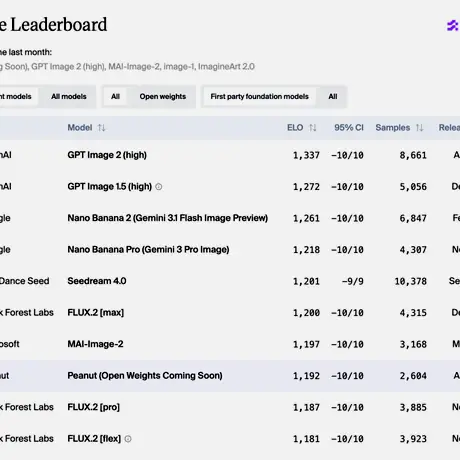Click ELO value 1,261
Image resolution: width=460 pixels, height=460 pixels.
coord(306,218)
